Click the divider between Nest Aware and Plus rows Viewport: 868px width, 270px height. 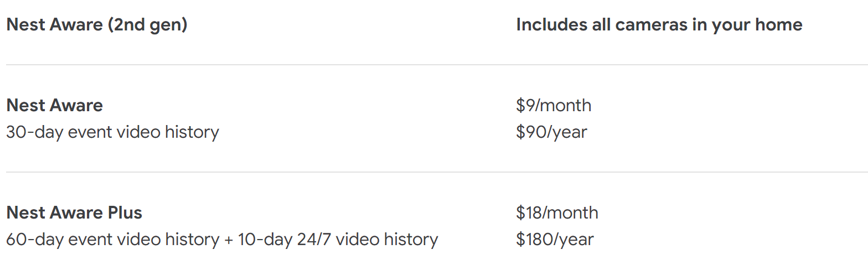point(434,172)
